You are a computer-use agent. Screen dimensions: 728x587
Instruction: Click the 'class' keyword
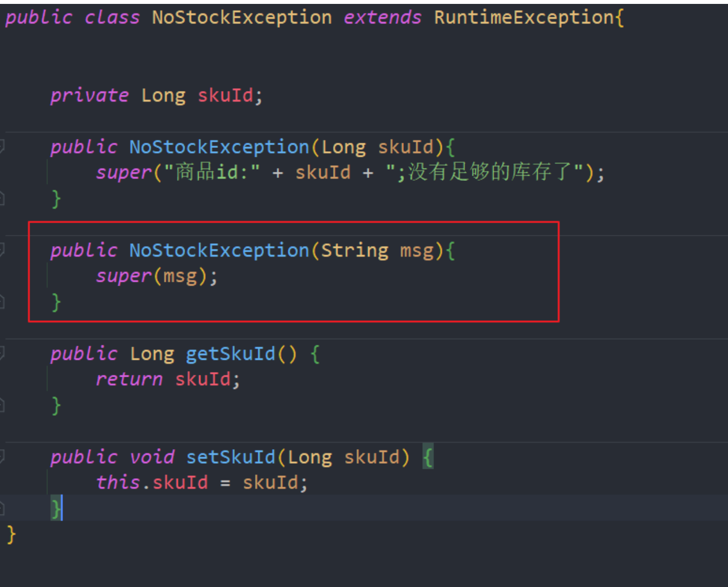(x=112, y=17)
